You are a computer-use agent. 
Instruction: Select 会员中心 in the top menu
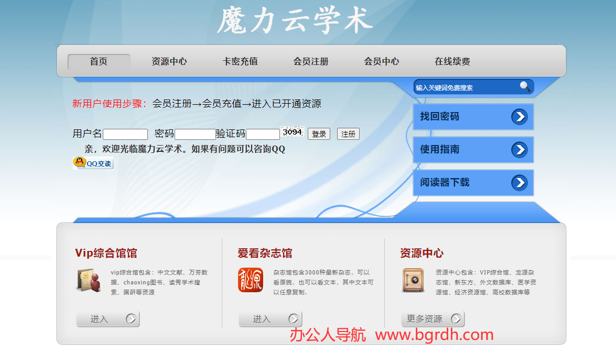[x=382, y=62]
